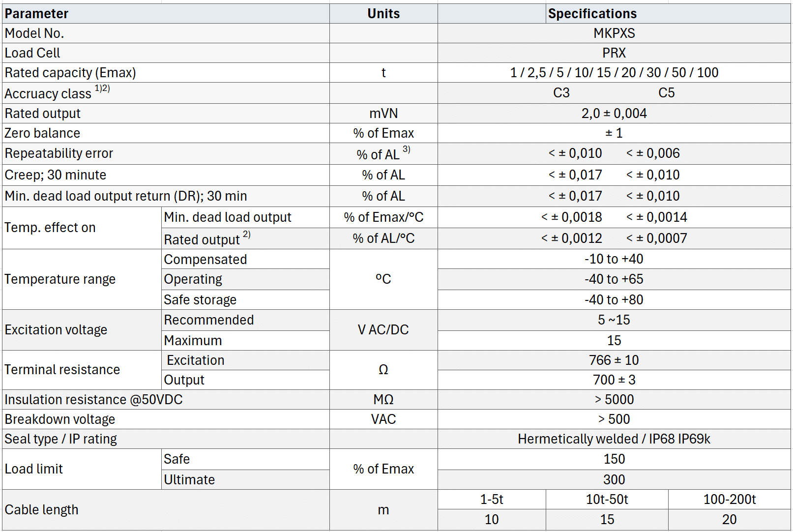Viewport: 793px width, 532px height.
Task: Select the Hermetically welded / IP68 IP69k cell
Action: 614,439
